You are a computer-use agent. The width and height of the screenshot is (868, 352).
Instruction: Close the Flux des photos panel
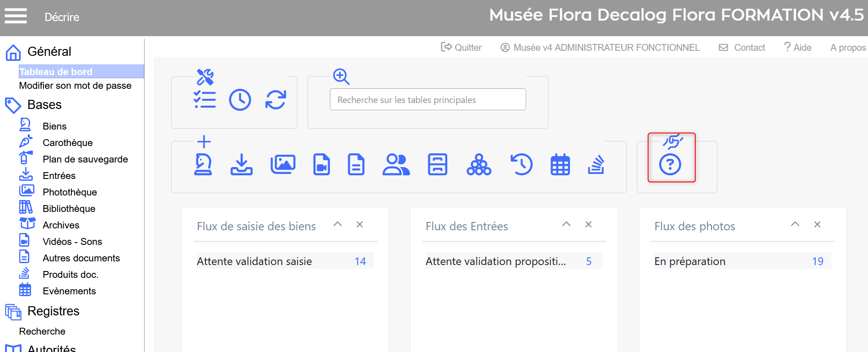point(817,224)
